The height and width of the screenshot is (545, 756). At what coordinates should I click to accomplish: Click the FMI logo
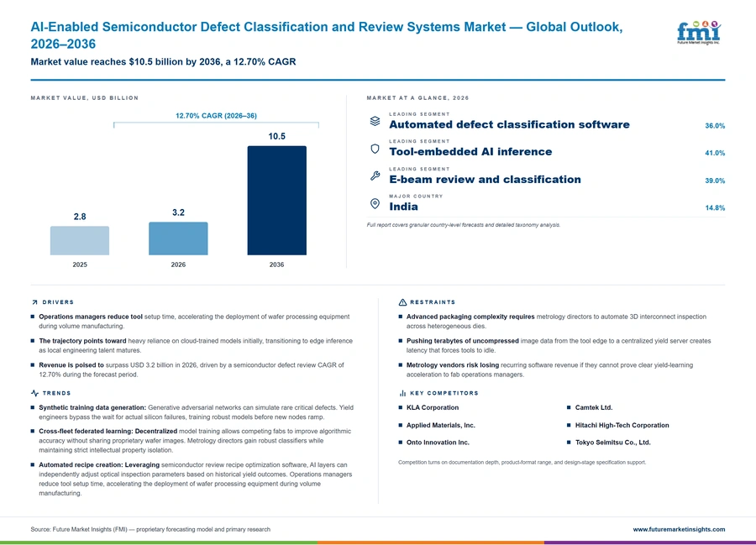coord(699,33)
